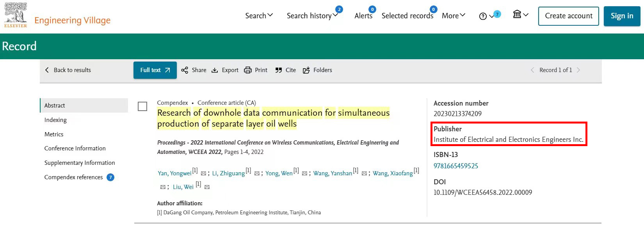Email author Yan, Yongwei envelope icon

pyautogui.click(x=203, y=173)
